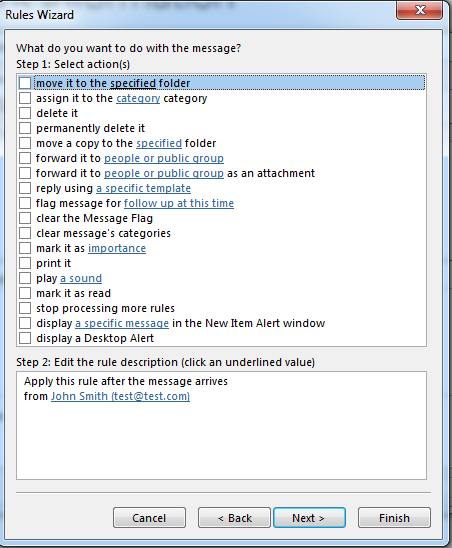The height and width of the screenshot is (548, 452).
Task: Check 'display a Desktop Alert' box
Action: 25,338
